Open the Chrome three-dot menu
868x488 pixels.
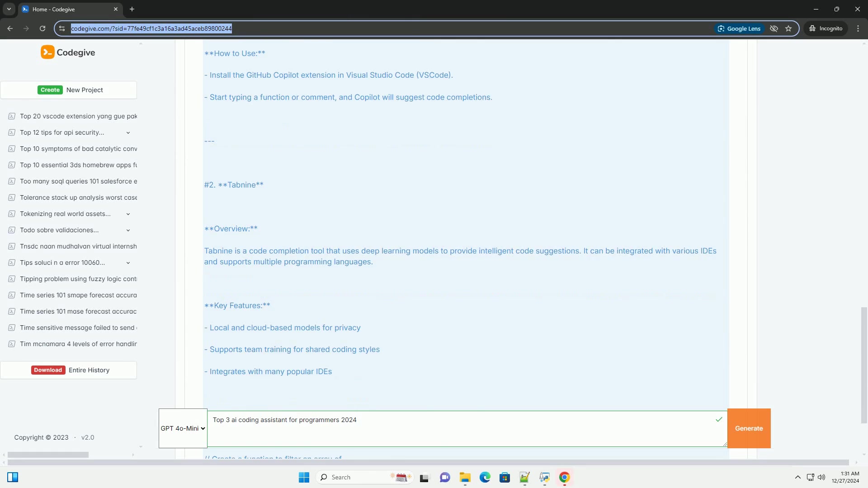(x=858, y=28)
